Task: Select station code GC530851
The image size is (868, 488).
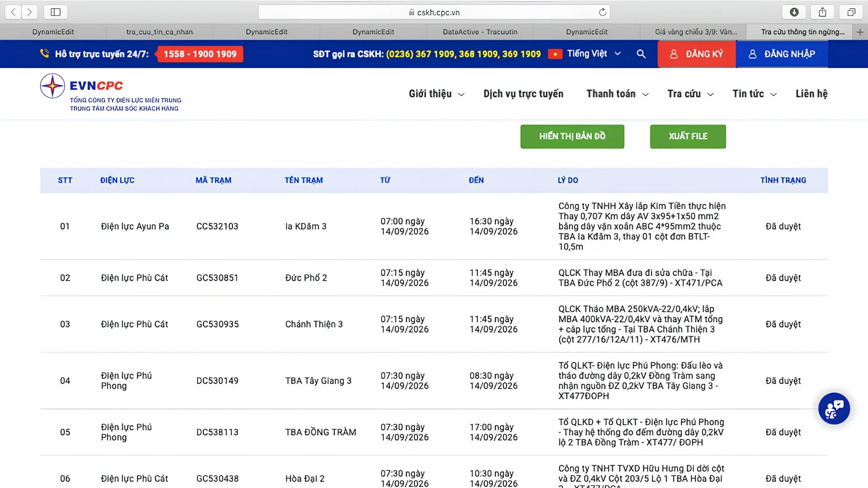Action: click(217, 278)
